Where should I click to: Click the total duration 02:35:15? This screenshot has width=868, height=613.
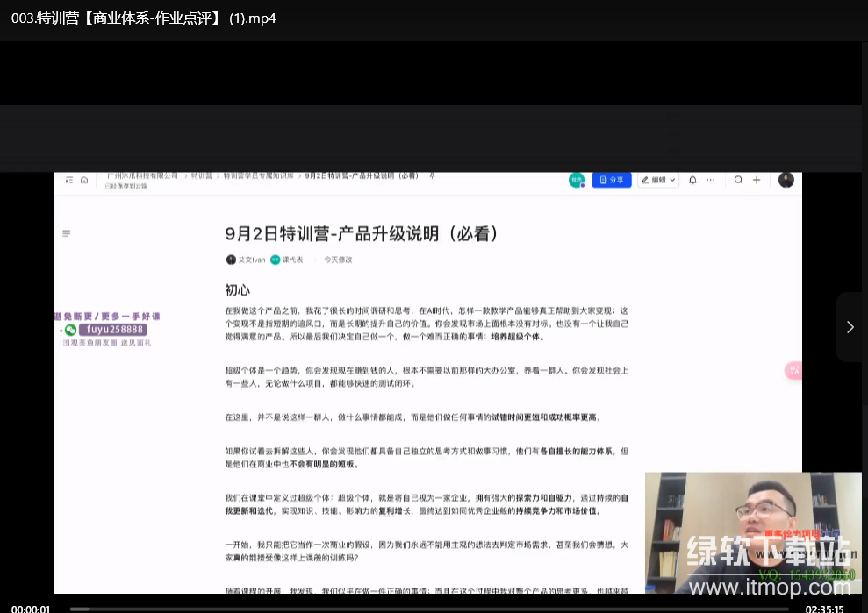[x=824, y=609]
